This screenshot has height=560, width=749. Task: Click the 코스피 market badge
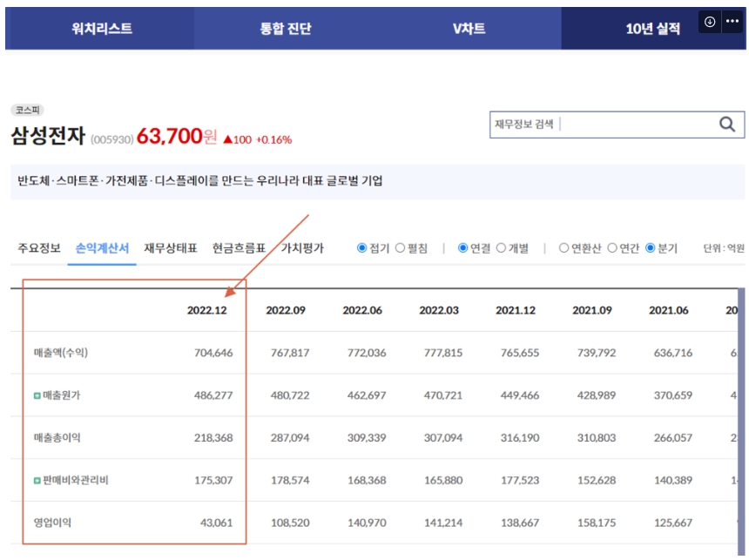[27, 111]
